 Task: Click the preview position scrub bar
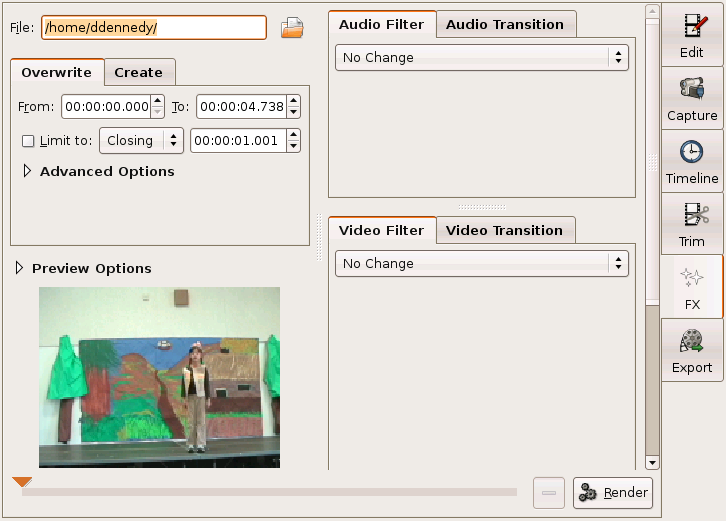(268, 492)
